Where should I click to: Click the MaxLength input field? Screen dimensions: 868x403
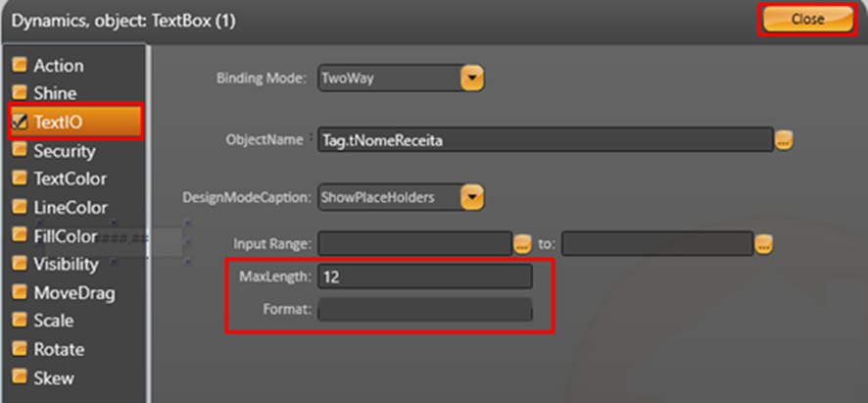(425, 277)
